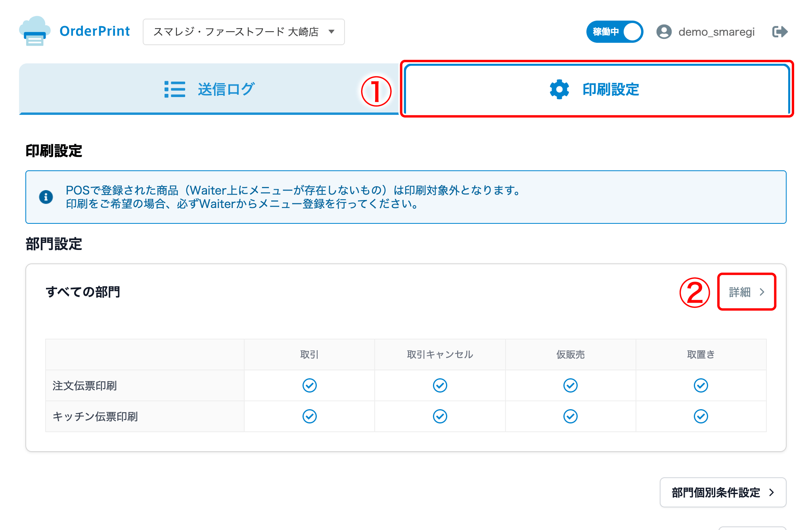Screen dimensions: 812x530
Task: Click the 取引キャンセル column header
Action: 440,355
